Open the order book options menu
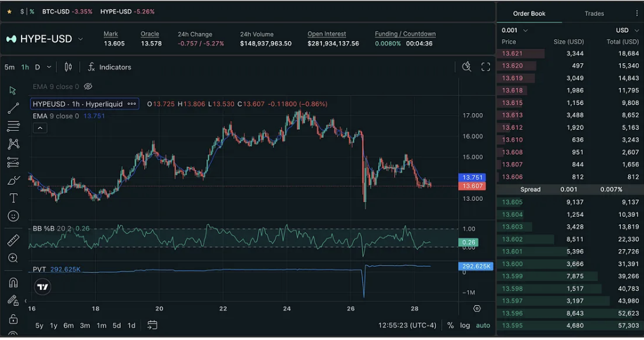This screenshot has height=340, width=644. click(x=636, y=13)
